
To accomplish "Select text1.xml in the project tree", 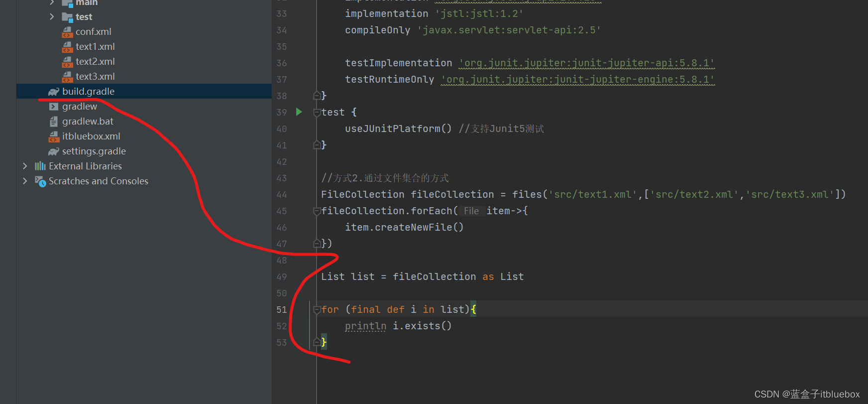I will click(95, 46).
